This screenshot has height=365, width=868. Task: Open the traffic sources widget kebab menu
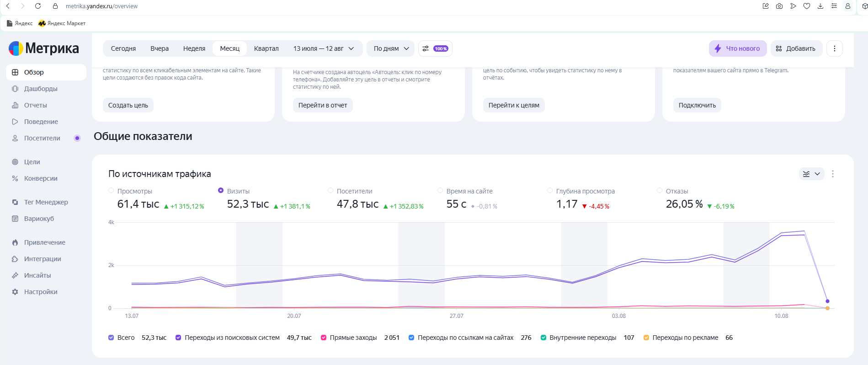pyautogui.click(x=833, y=174)
